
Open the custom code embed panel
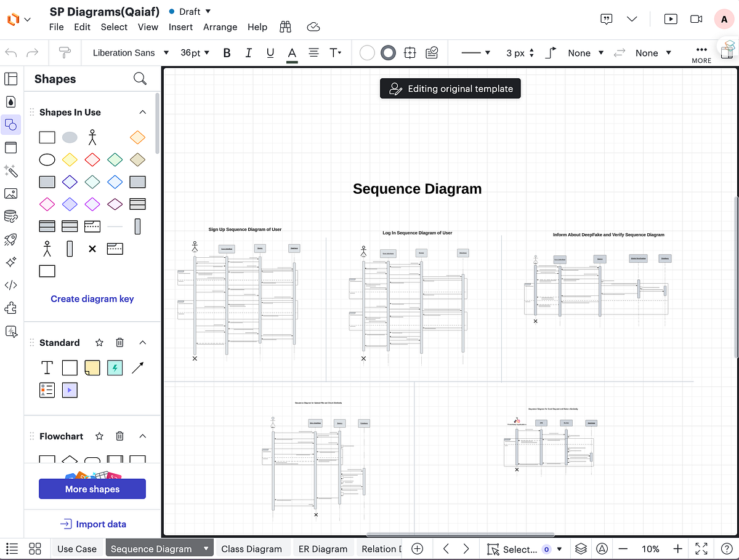point(10,285)
